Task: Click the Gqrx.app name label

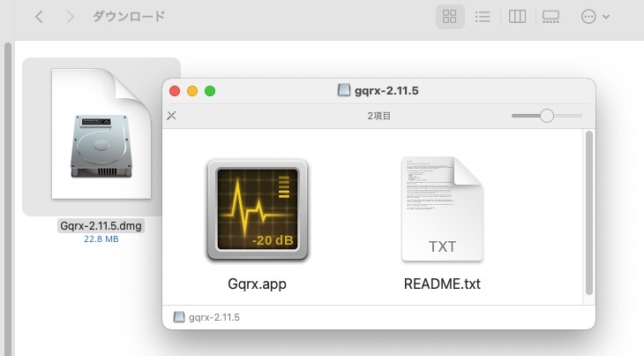Action: 257,284
